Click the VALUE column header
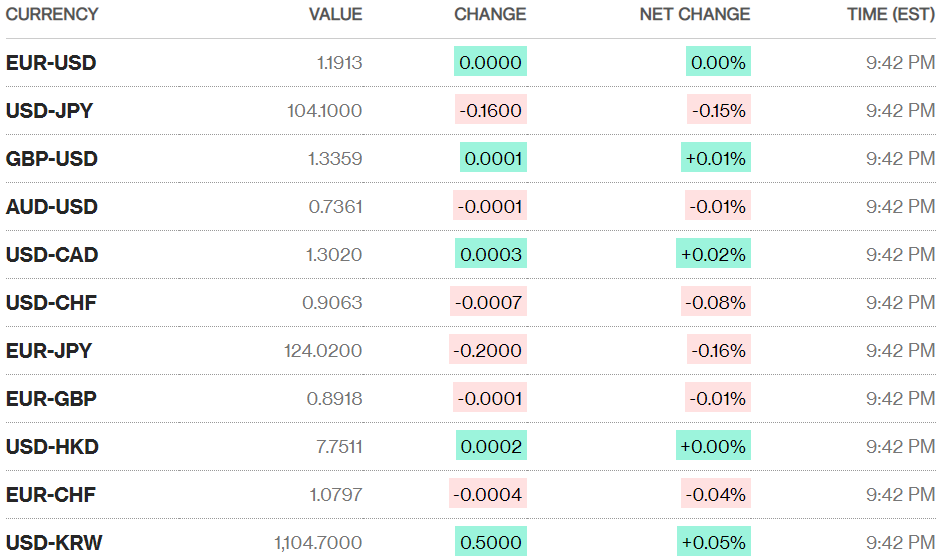The image size is (942, 556). pyautogui.click(x=335, y=14)
